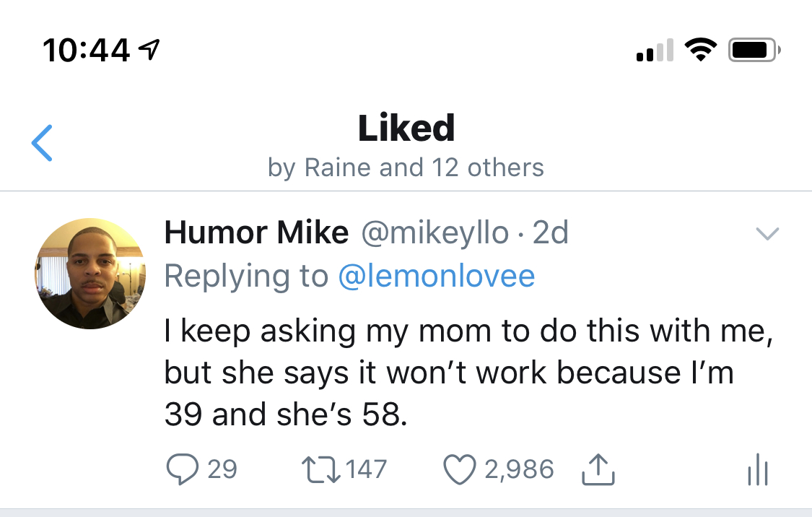Tap the Liked header title
The height and width of the screenshot is (517, 812).
click(x=406, y=129)
